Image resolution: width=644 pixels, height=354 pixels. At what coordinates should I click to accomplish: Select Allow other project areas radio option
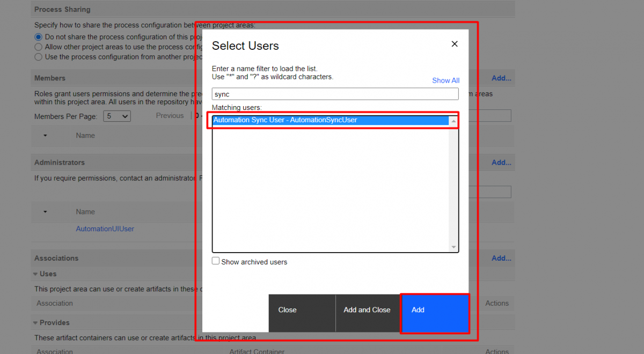(38, 47)
